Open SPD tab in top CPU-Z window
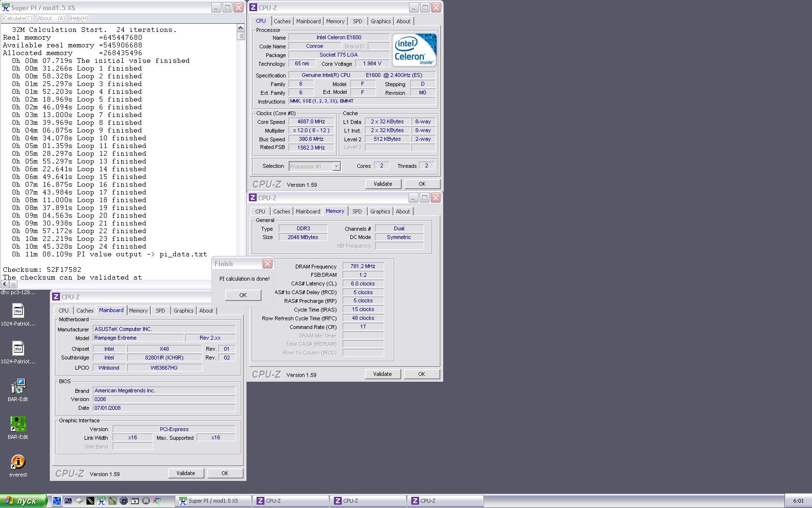 358,21
